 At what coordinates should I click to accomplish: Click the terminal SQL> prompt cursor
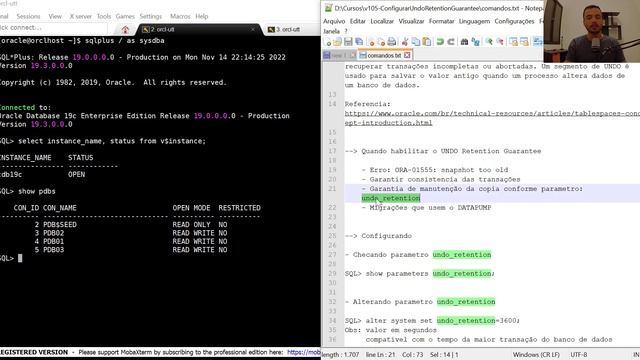click(20, 258)
